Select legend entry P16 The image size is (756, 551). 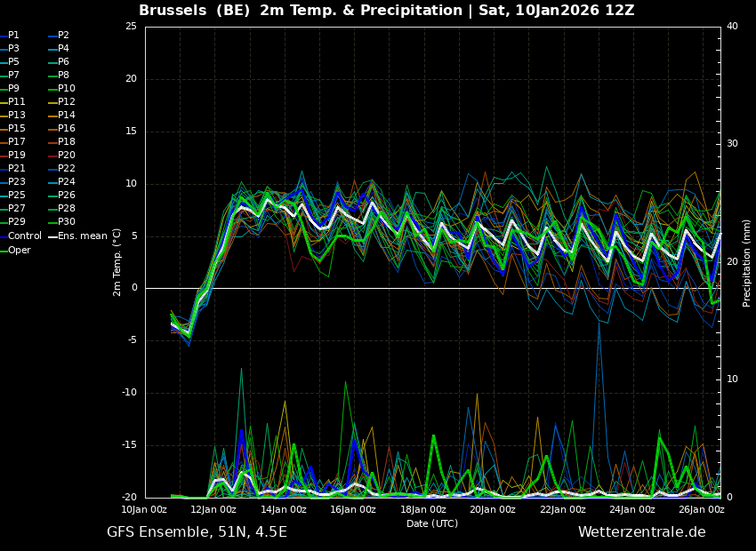(x=67, y=129)
